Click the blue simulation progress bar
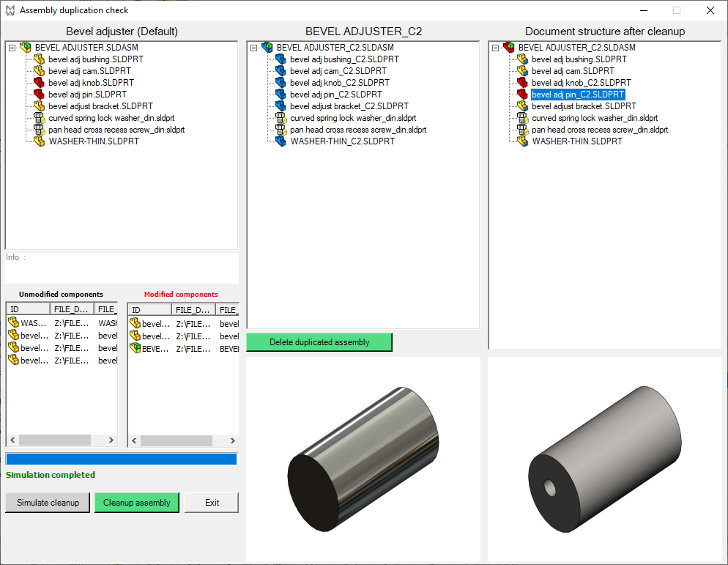Screen dimensions: 728x565 pyautogui.click(x=122, y=459)
